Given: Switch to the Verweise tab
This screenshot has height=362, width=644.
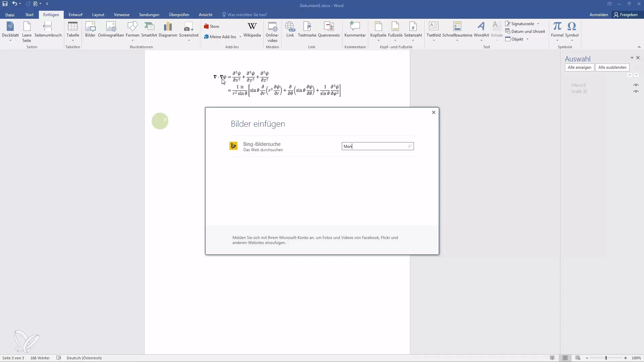Looking at the screenshot, I should click(121, 15).
